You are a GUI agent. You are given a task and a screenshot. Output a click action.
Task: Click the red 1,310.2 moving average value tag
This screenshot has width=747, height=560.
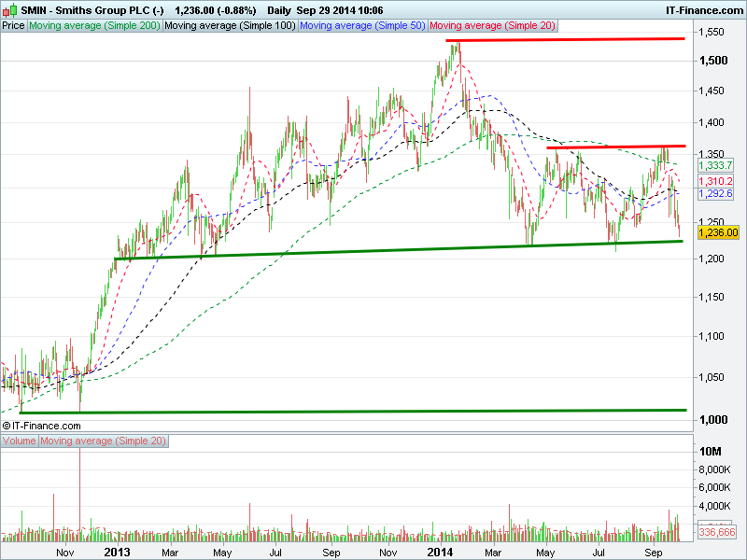tap(716, 180)
